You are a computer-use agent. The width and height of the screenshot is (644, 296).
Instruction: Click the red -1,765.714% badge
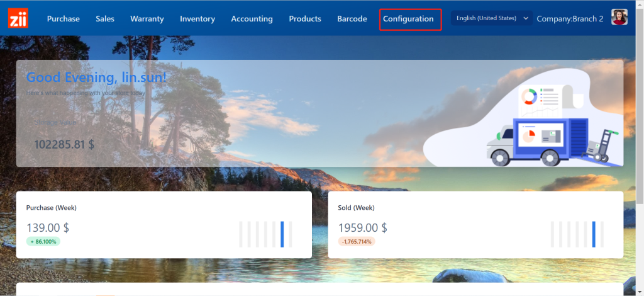[x=357, y=241]
